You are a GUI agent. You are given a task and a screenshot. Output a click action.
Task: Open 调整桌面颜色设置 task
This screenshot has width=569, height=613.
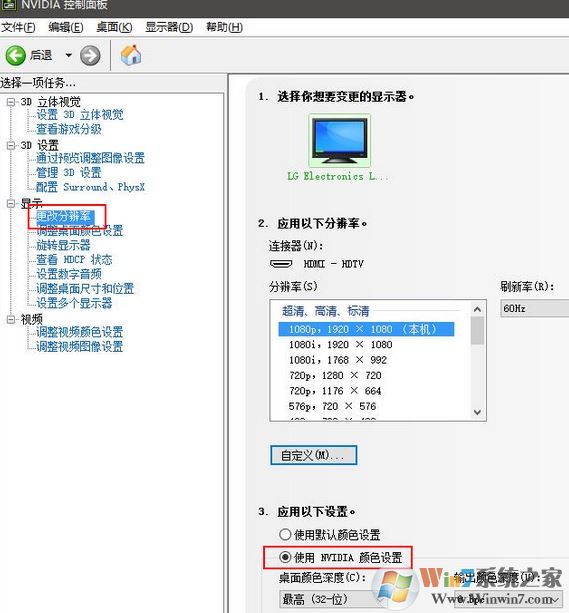tap(80, 231)
